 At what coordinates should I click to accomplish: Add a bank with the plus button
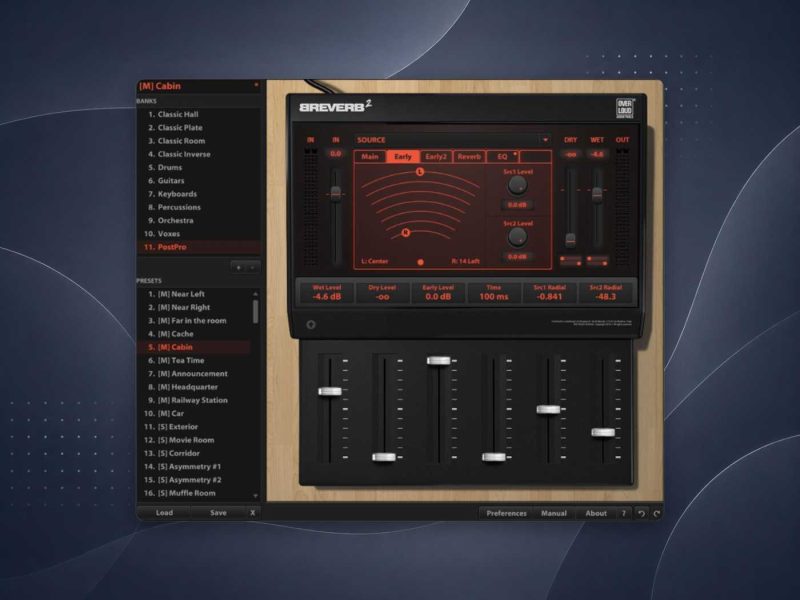coord(239,267)
